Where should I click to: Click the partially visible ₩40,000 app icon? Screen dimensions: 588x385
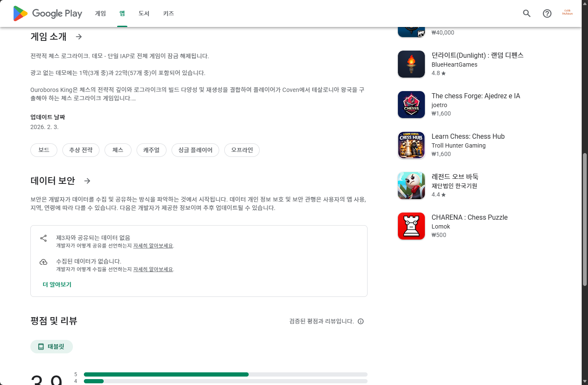411,32
